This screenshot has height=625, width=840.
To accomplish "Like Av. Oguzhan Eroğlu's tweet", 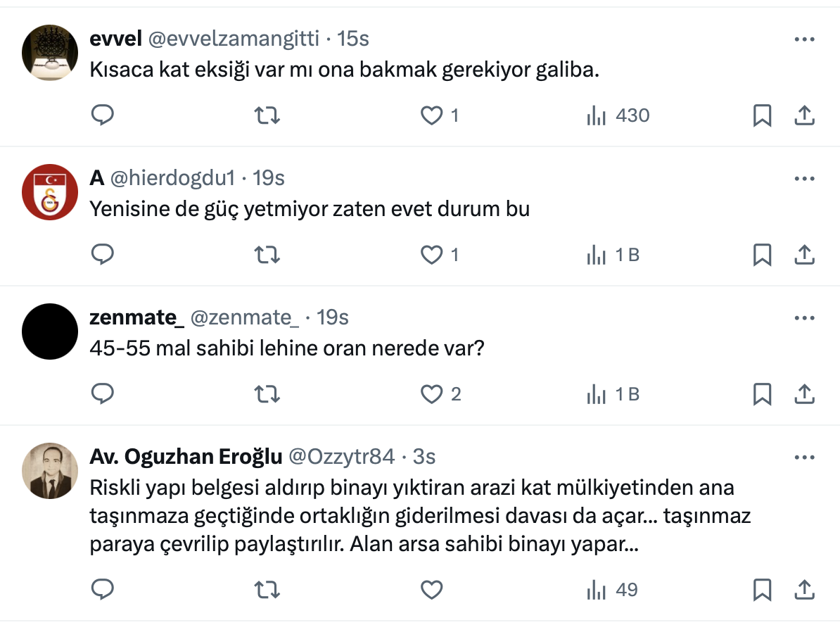I will tap(431, 589).
